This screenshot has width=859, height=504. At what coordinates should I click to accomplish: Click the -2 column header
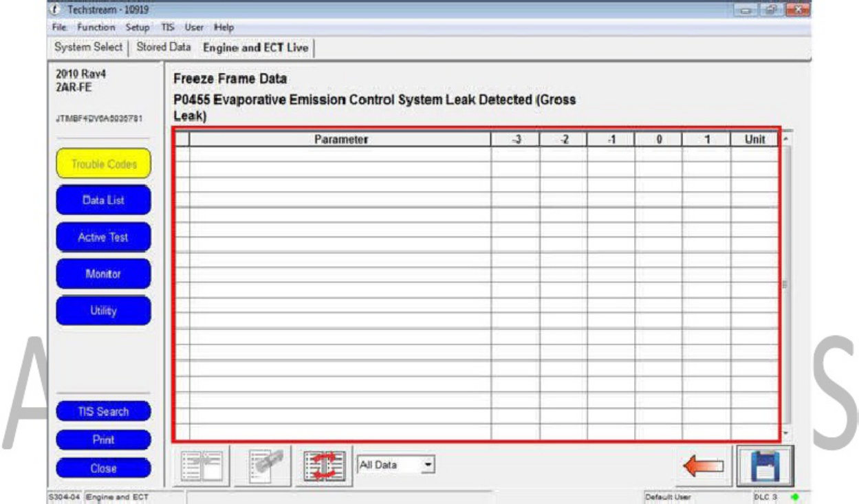[563, 139]
